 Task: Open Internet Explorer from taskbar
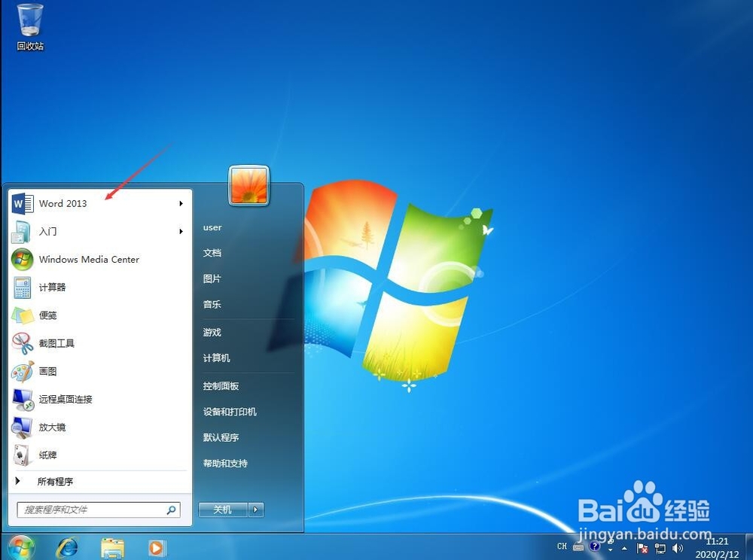coord(67,547)
